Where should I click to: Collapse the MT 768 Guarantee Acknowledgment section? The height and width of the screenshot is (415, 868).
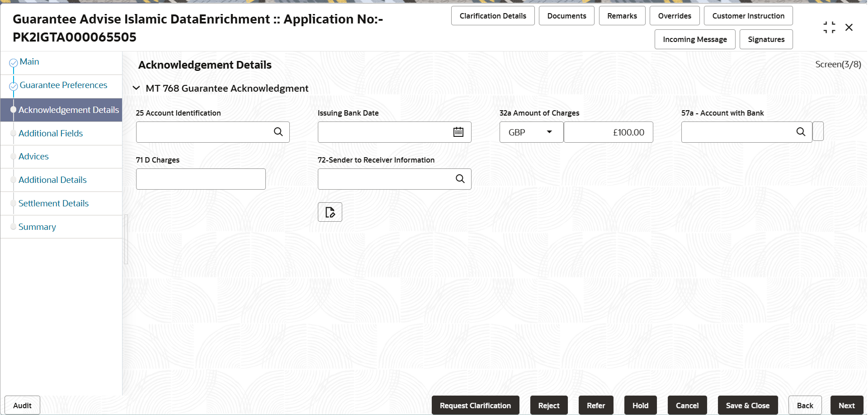[x=136, y=88]
